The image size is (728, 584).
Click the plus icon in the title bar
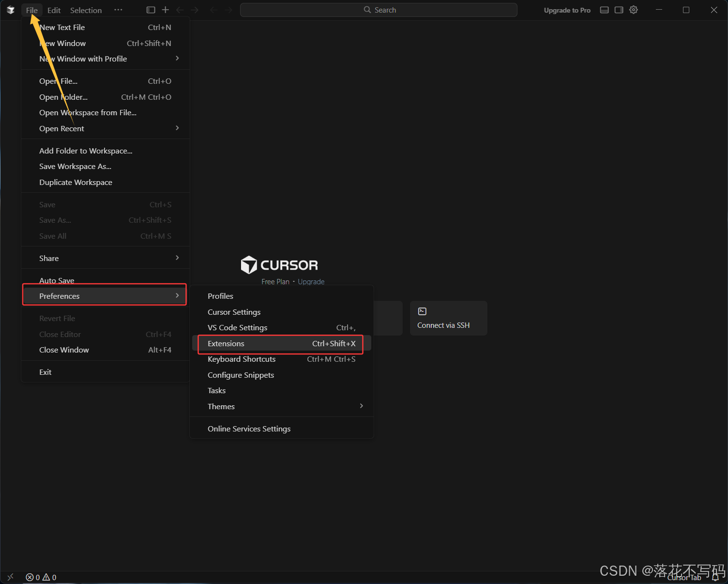[x=166, y=10]
